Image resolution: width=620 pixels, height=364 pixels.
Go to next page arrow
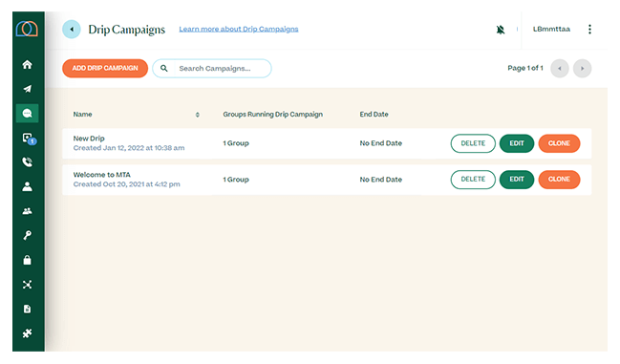(x=583, y=69)
